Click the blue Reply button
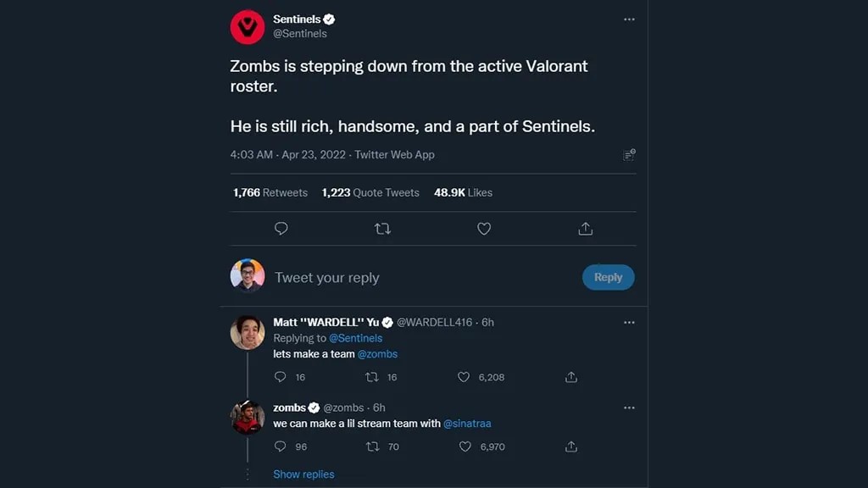 click(608, 277)
